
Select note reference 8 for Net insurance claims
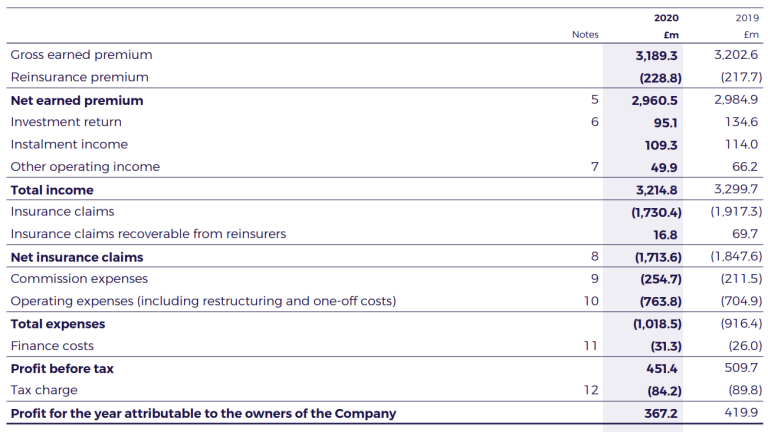click(x=594, y=257)
